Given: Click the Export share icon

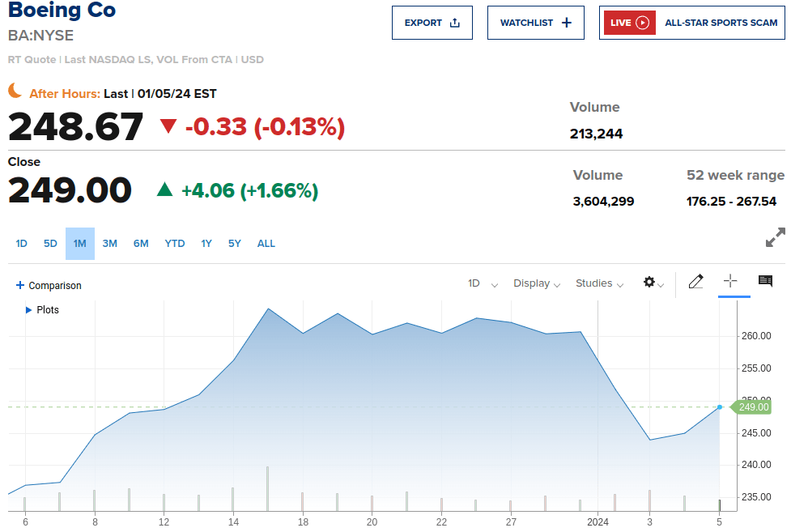Looking at the screenshot, I should click(x=455, y=23).
